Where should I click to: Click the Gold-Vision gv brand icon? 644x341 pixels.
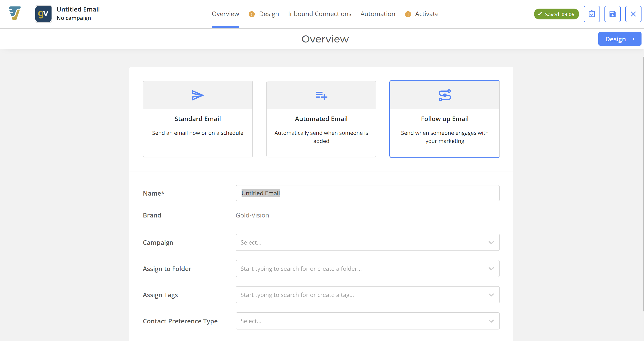click(43, 14)
